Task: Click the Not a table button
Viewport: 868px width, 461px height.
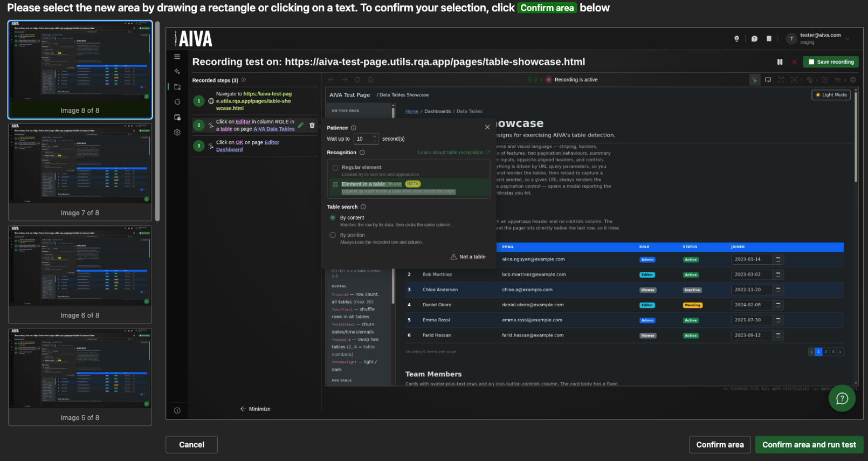Action: point(469,257)
